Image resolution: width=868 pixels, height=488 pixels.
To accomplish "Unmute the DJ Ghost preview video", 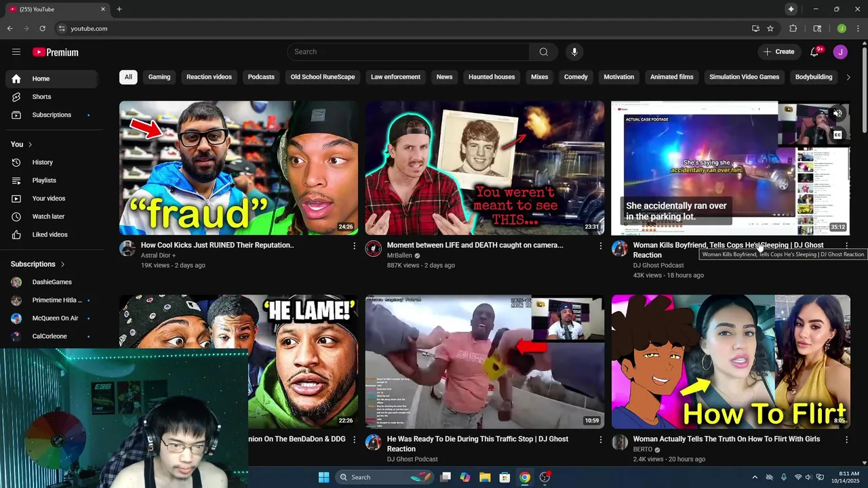I will click(x=837, y=114).
